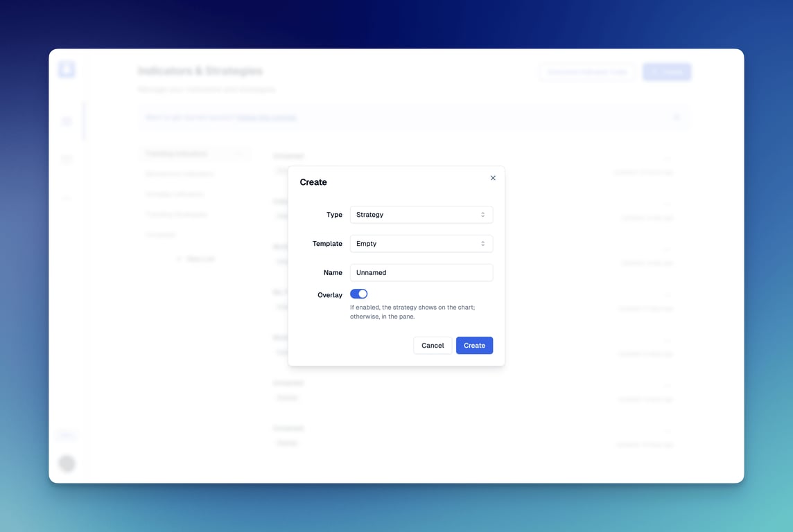Viewport: 793px width, 532px height.
Task: Click the ellipsis icon in the sidebar
Action: pos(67,199)
